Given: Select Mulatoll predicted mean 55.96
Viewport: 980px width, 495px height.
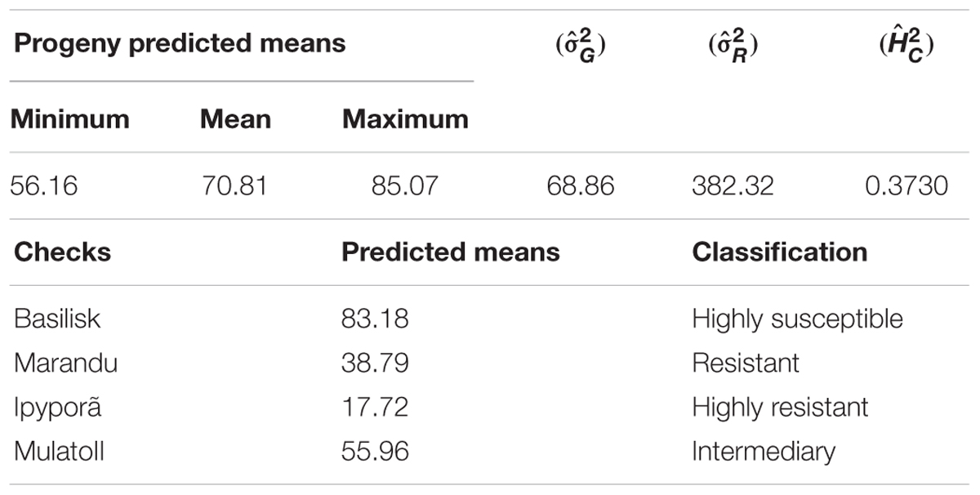Looking at the screenshot, I should point(375,451).
